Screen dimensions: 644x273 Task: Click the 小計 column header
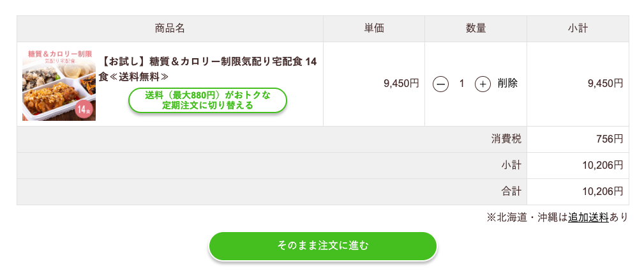click(578, 29)
